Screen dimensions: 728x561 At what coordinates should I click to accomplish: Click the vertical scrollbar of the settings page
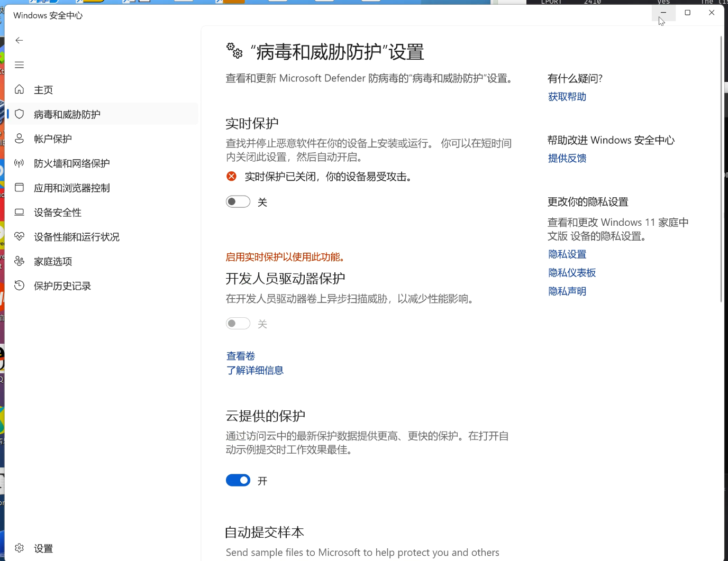pyautogui.click(x=721, y=169)
